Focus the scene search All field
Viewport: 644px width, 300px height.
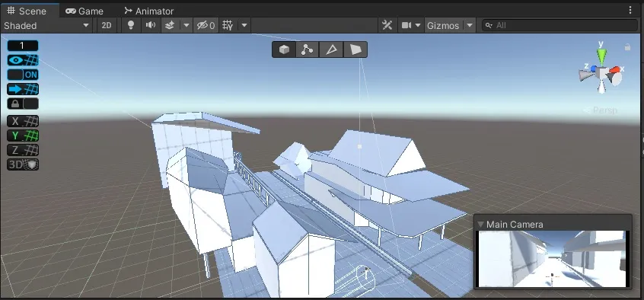[x=559, y=25]
